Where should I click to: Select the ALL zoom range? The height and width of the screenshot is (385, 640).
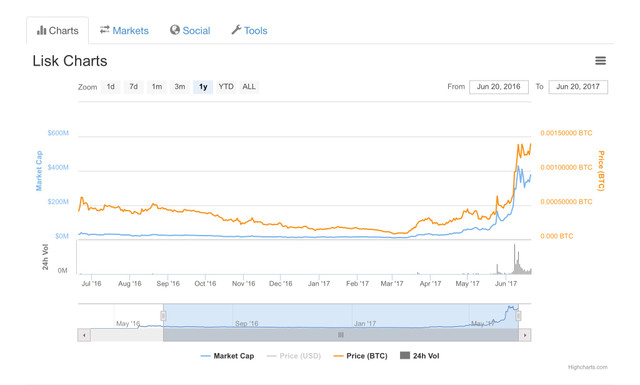click(249, 87)
